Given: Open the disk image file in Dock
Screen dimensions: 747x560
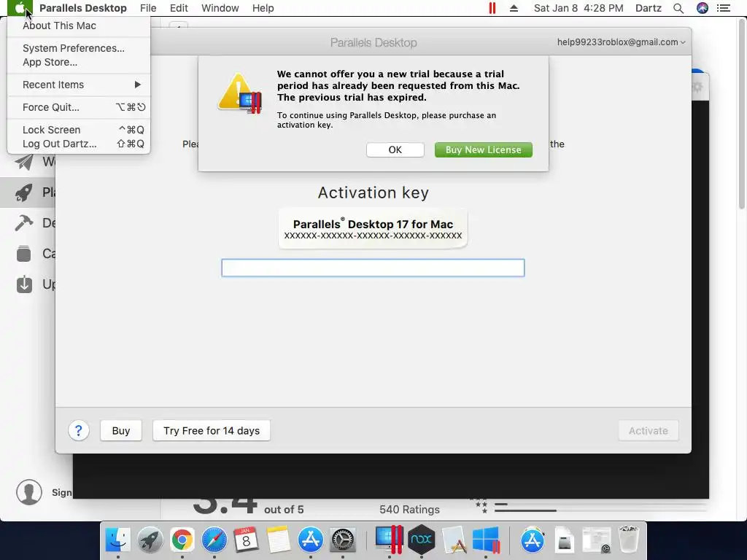Looking at the screenshot, I should pyautogui.click(x=564, y=540).
